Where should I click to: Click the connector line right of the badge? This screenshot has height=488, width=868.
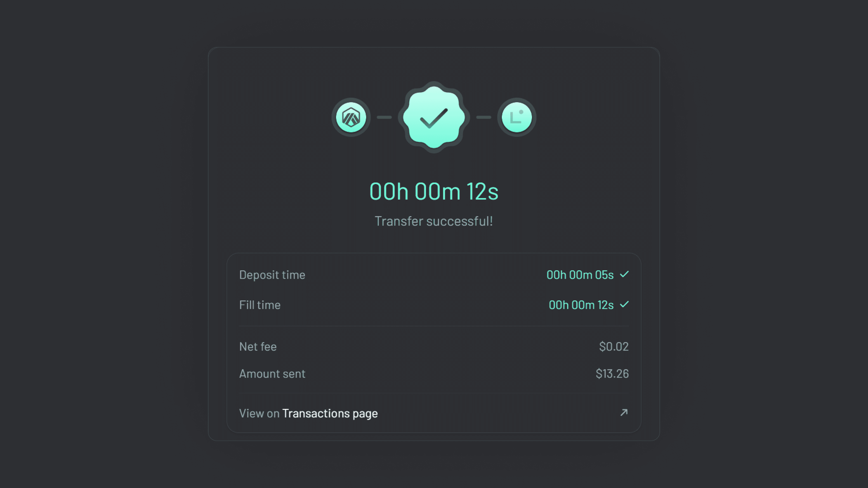click(x=484, y=117)
